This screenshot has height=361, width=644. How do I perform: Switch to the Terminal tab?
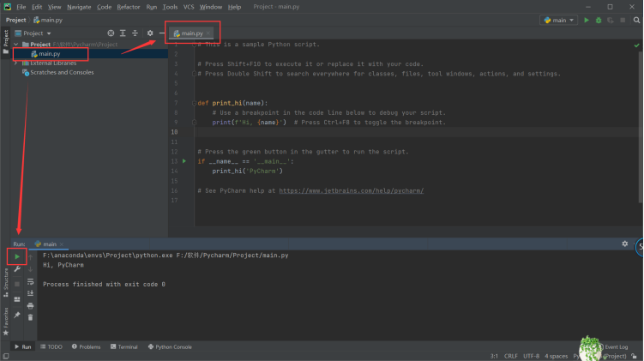123,347
